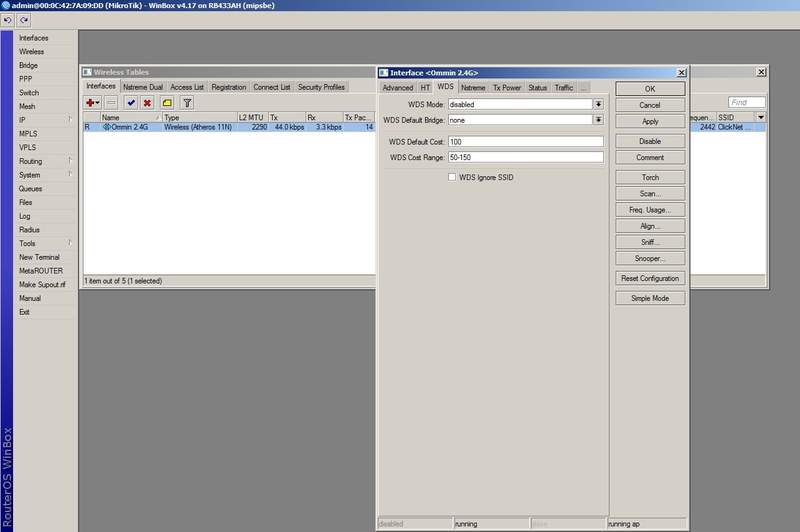Screen dimensions: 800x532
Task: Select the WDS tab
Action: click(x=445, y=87)
